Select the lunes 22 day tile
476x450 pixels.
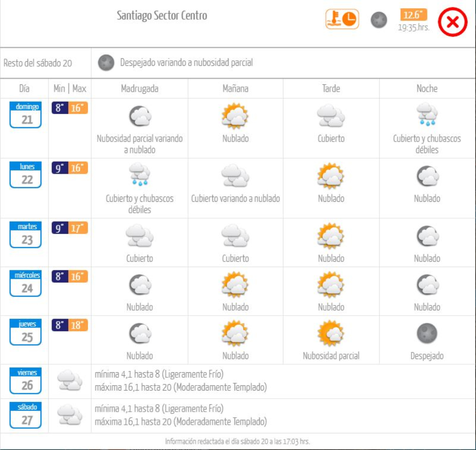pyautogui.click(x=26, y=175)
